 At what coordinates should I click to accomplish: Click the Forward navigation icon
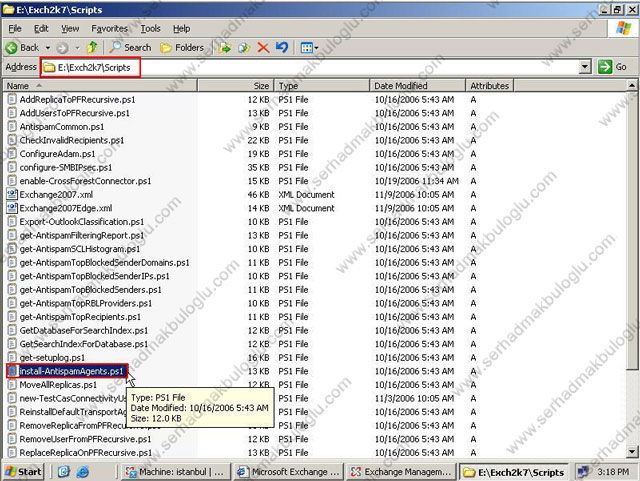click(62, 48)
